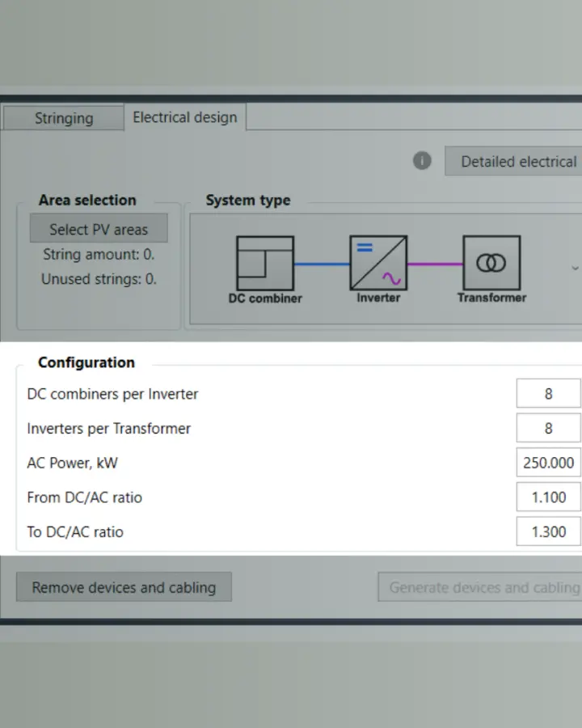
Task: Open the Electrical design tab
Action: (x=185, y=117)
